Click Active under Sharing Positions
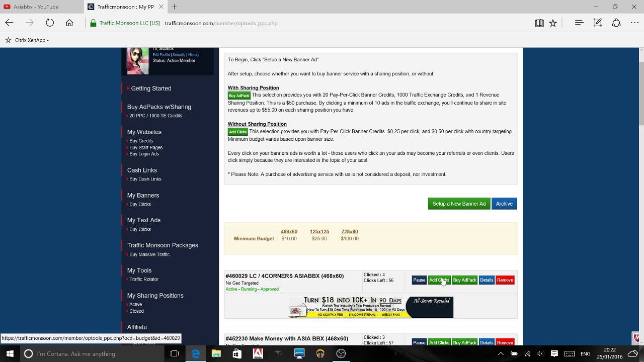644x362 pixels. [x=135, y=304]
